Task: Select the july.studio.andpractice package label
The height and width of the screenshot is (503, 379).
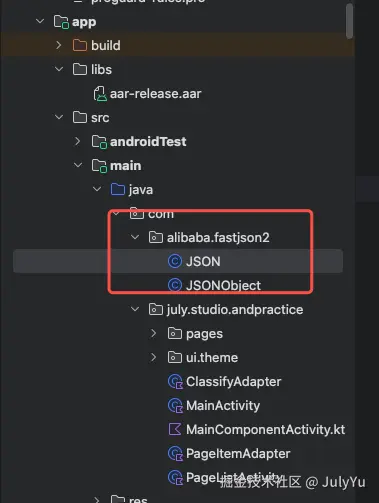Action: coord(235,310)
